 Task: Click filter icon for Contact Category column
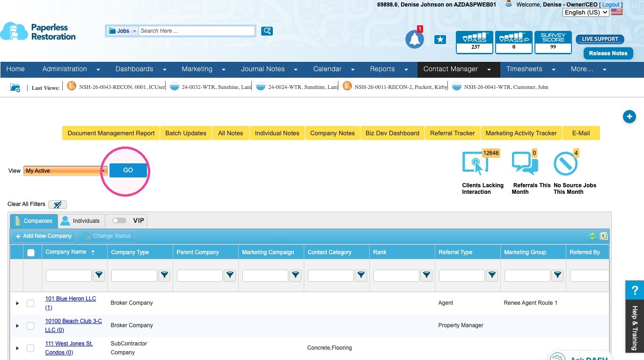point(361,276)
